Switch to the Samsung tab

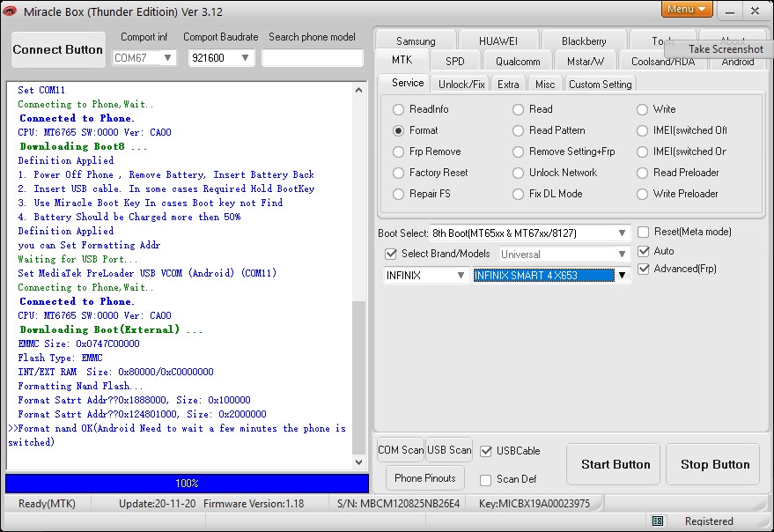pyautogui.click(x=416, y=41)
